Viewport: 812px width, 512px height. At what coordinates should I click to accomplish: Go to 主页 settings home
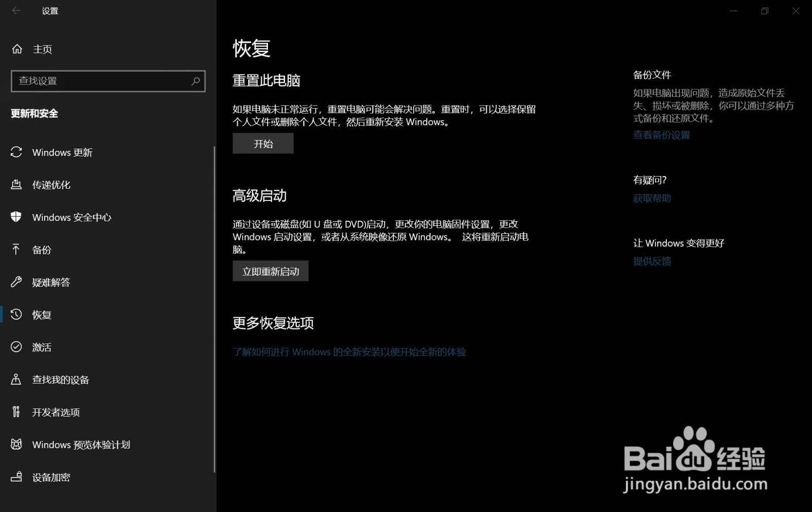pos(108,49)
